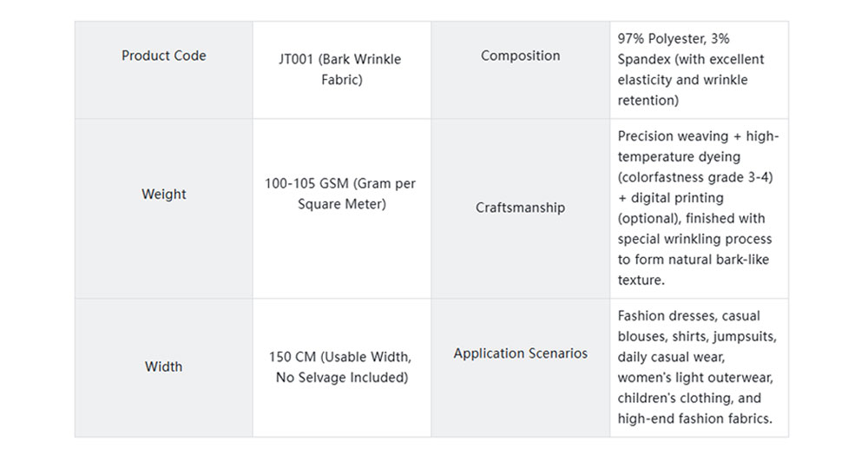Viewport: 868px width, 462px height.
Task: Click the Width label cell
Action: [x=163, y=366]
